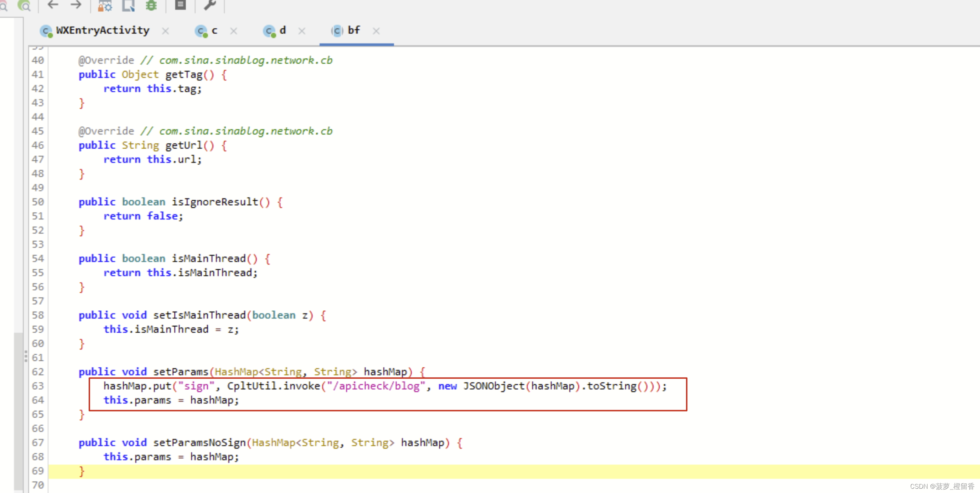Open preferences with the wrench icon
980x493 pixels.
point(210,5)
